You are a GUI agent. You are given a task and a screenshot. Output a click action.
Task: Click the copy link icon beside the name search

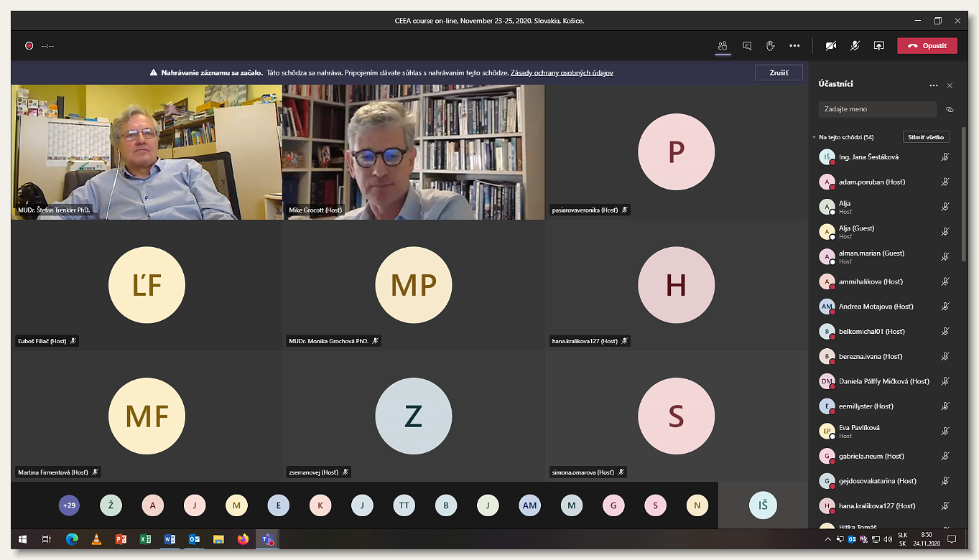[x=950, y=110]
